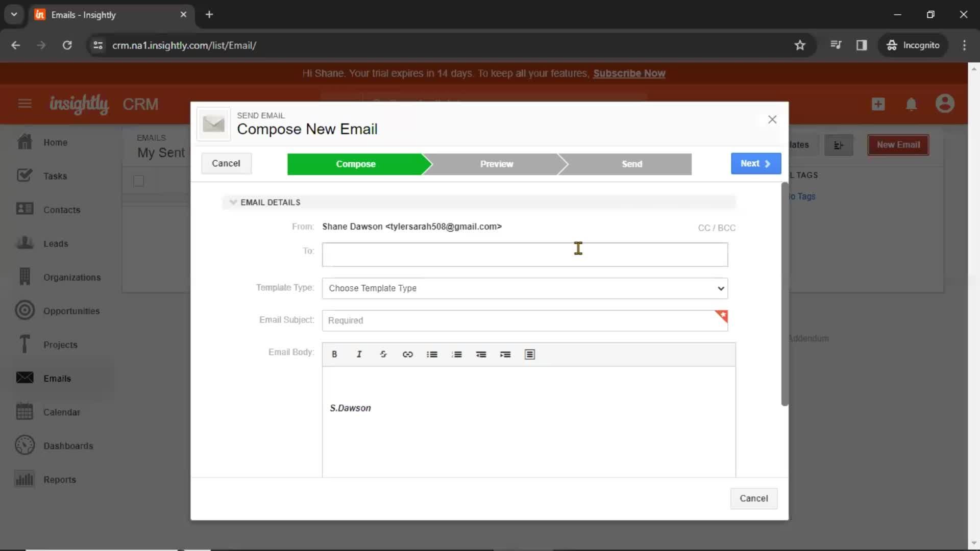Toggle the full justify align icon
Screen dimensions: 980x551
(530, 355)
